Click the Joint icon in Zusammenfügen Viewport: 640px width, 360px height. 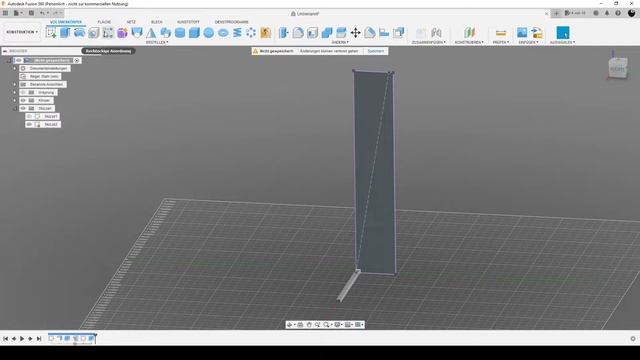coord(436,33)
